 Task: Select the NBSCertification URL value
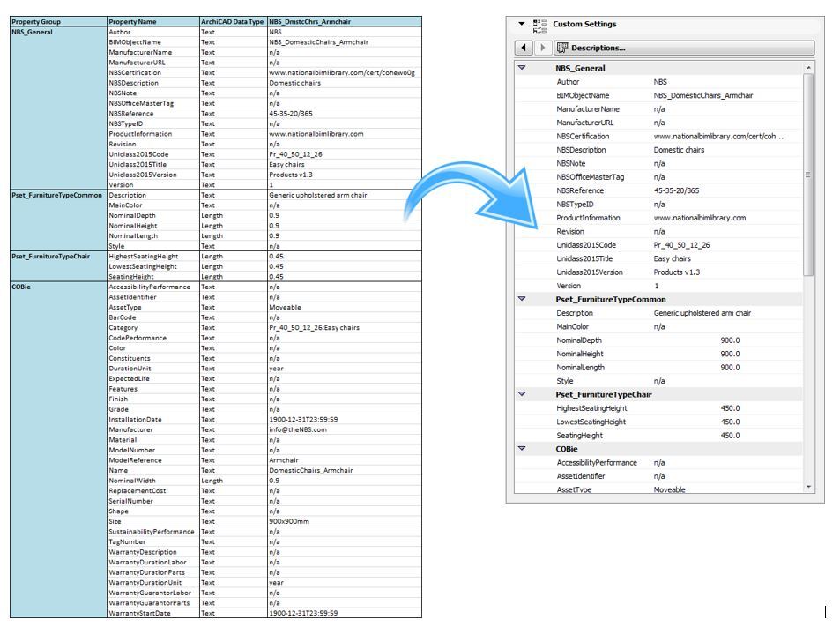tap(718, 136)
